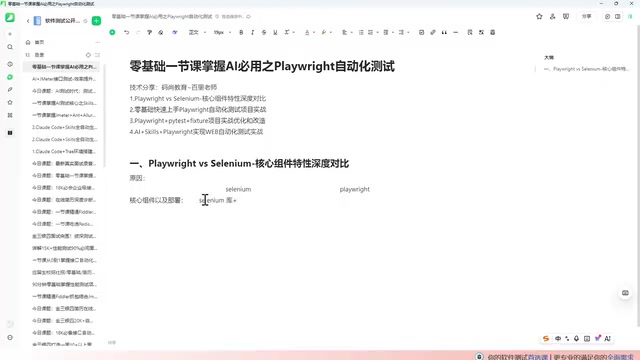Open document '3.Claude Code+Skills' in sidebar
The width and height of the screenshot is (640, 360).
point(64,127)
